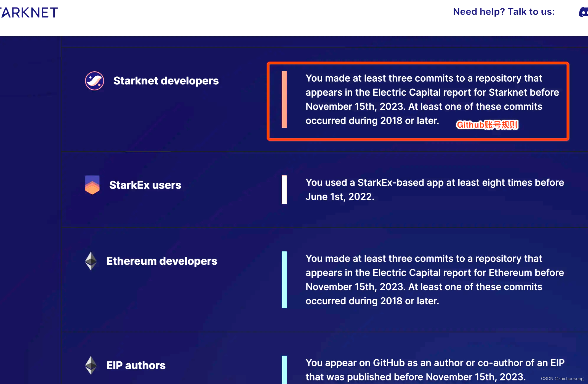588x384 pixels.
Task: Click the orange bar beside Starknet criteria
Action: (284, 99)
